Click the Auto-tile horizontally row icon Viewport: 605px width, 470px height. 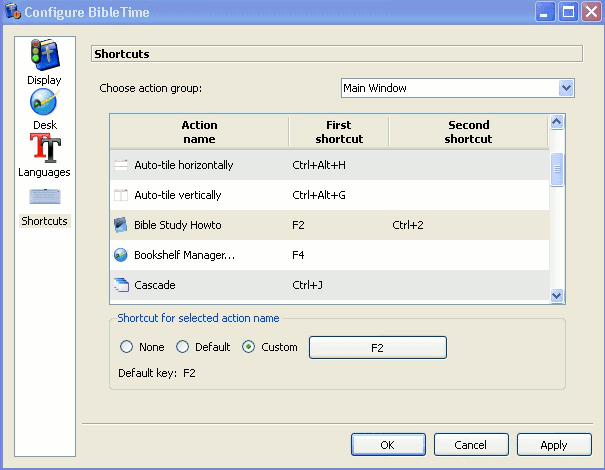click(121, 165)
